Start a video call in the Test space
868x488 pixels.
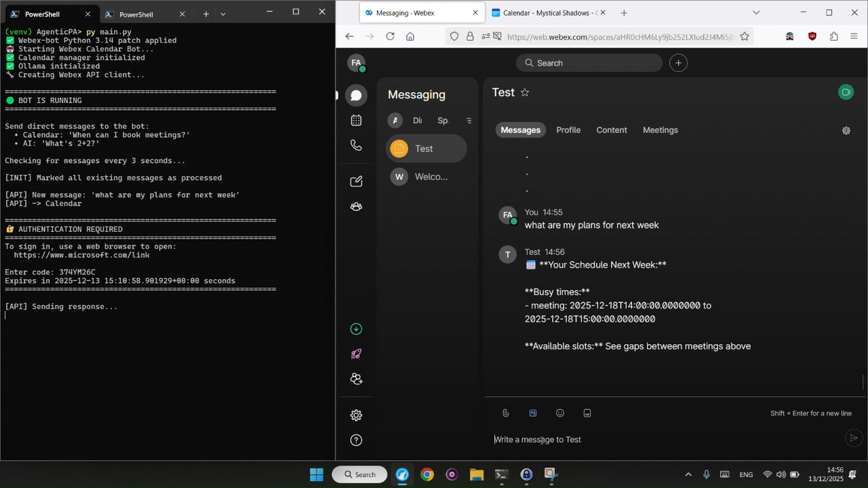[846, 92]
